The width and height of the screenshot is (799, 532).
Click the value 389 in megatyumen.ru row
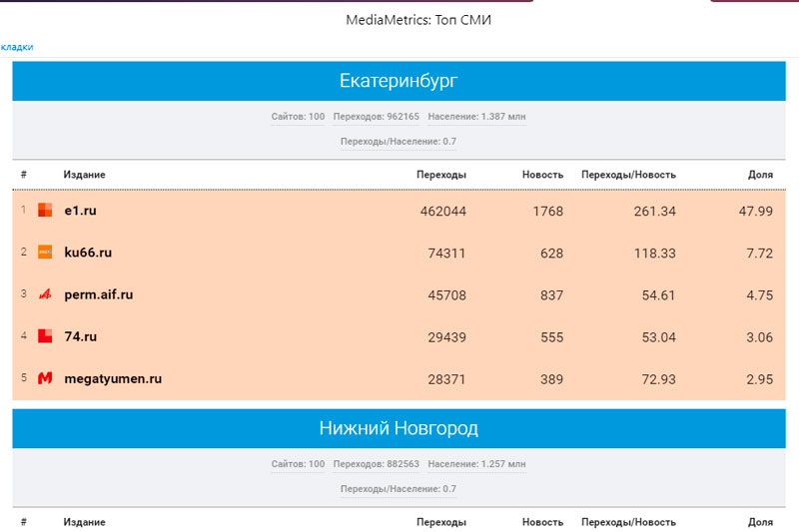552,379
